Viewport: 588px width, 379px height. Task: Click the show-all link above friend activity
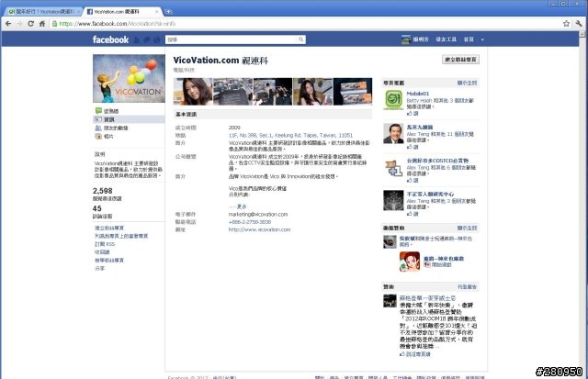(x=467, y=229)
